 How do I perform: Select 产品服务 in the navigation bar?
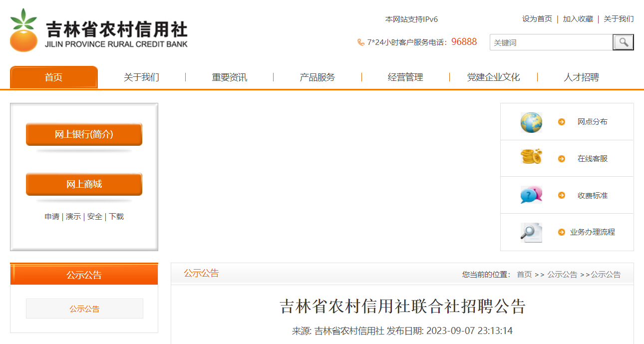(317, 77)
